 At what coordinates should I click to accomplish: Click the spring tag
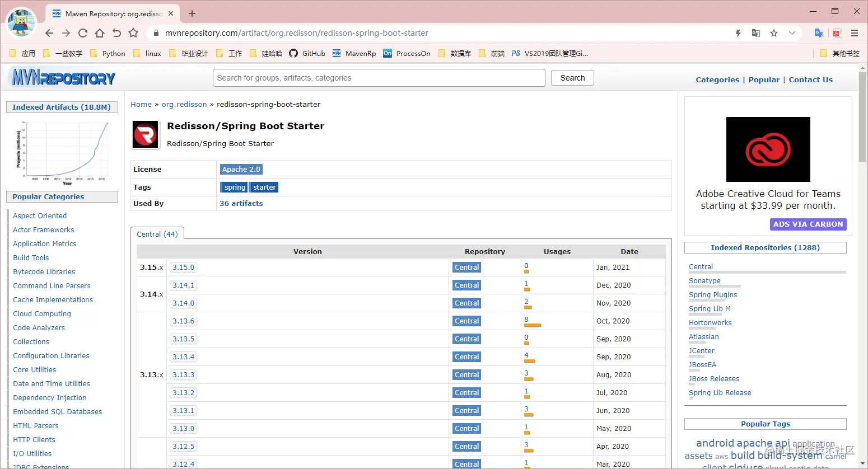(x=234, y=187)
